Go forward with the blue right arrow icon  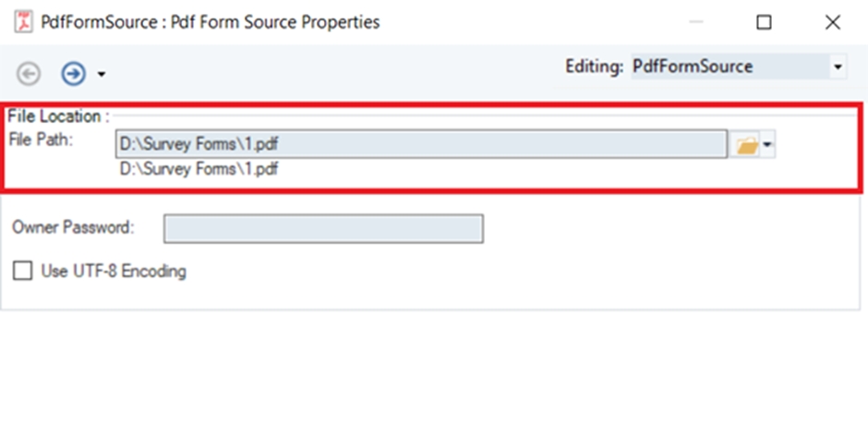(x=73, y=72)
